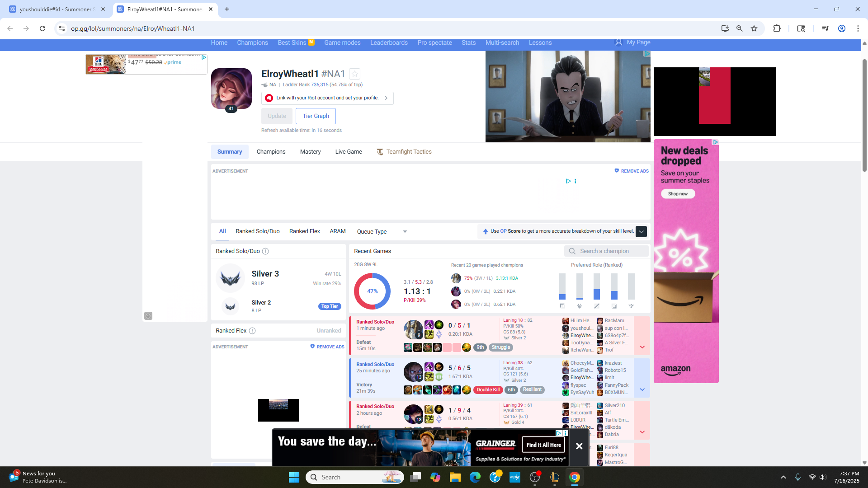Viewport: 868px width, 488px height.
Task: Expand details of the 0/5/1 defeat game
Action: pyautogui.click(x=642, y=347)
